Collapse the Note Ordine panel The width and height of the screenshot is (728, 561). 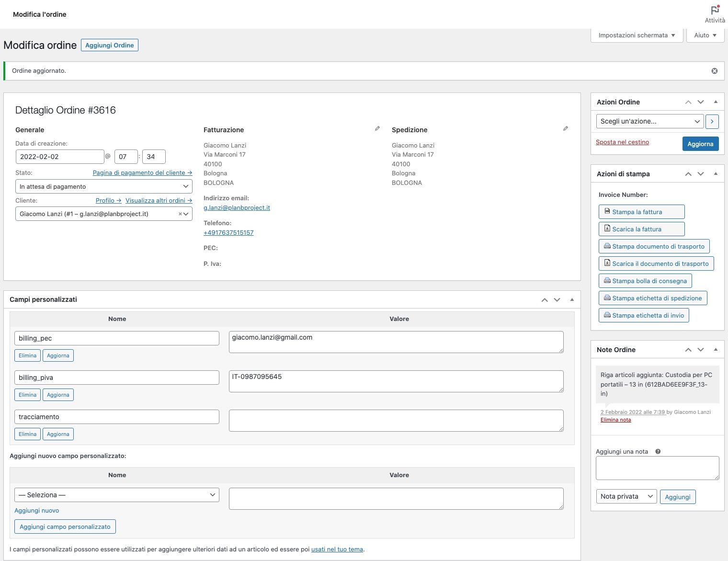716,350
